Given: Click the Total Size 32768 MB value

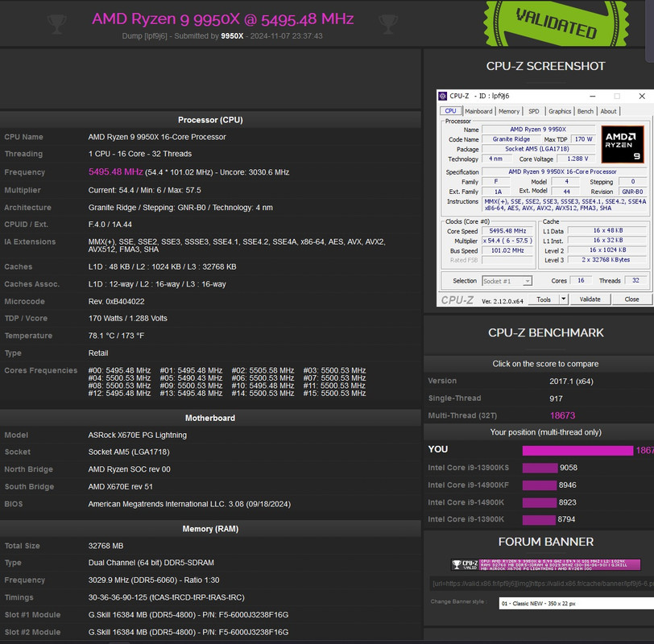Looking at the screenshot, I should [x=106, y=546].
